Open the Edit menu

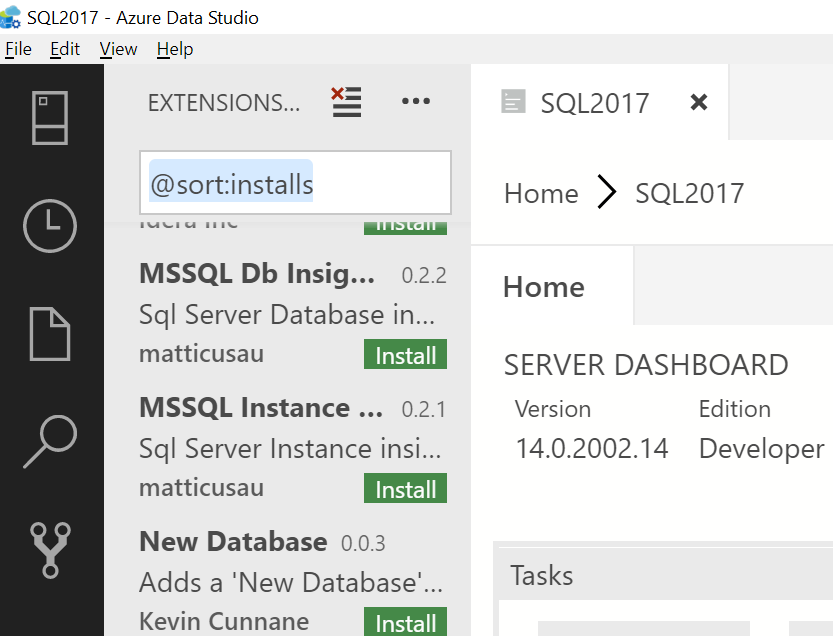click(x=65, y=49)
